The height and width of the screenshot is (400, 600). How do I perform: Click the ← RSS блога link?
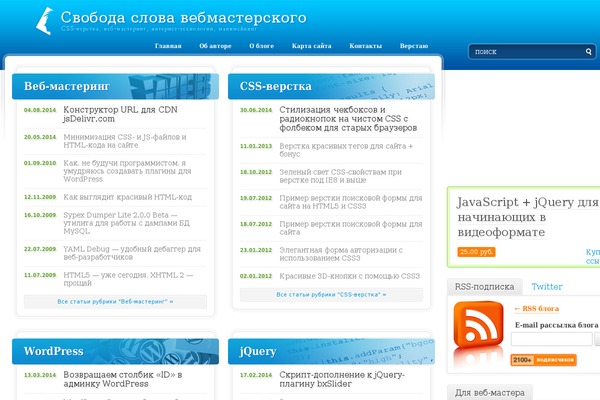click(536, 309)
